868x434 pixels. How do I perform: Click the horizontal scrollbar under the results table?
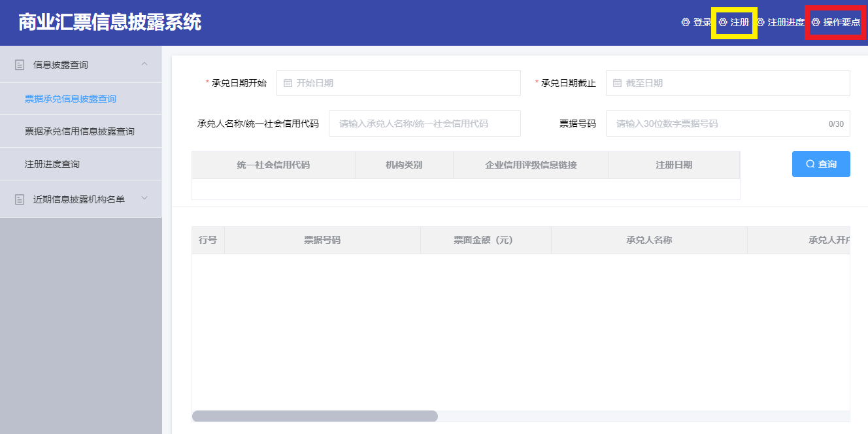tap(315, 416)
